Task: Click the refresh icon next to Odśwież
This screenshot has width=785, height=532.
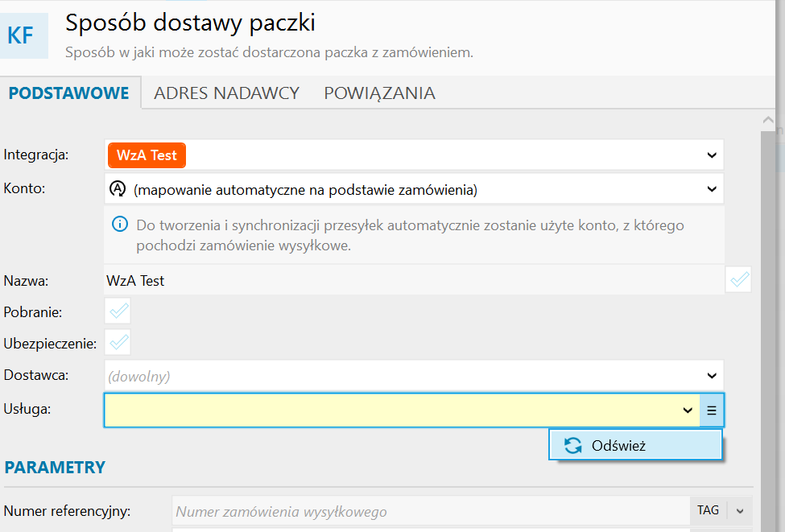Action: [x=572, y=445]
